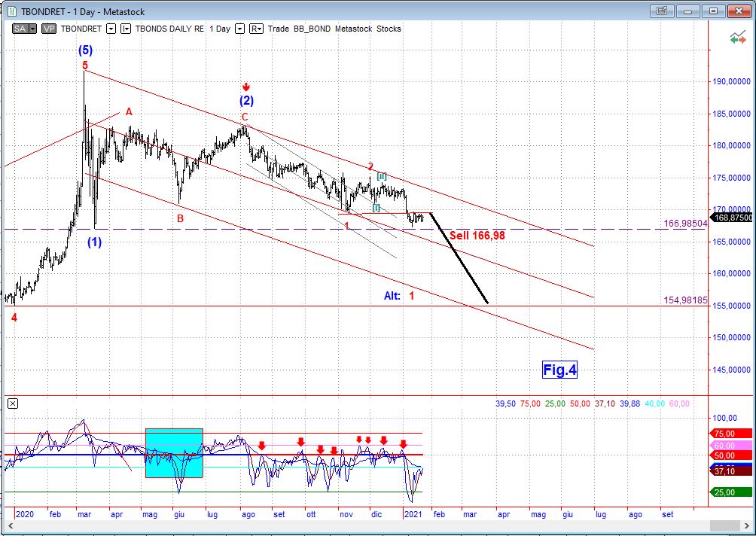Click the TBONDS DAILY RE name label

(x=169, y=29)
